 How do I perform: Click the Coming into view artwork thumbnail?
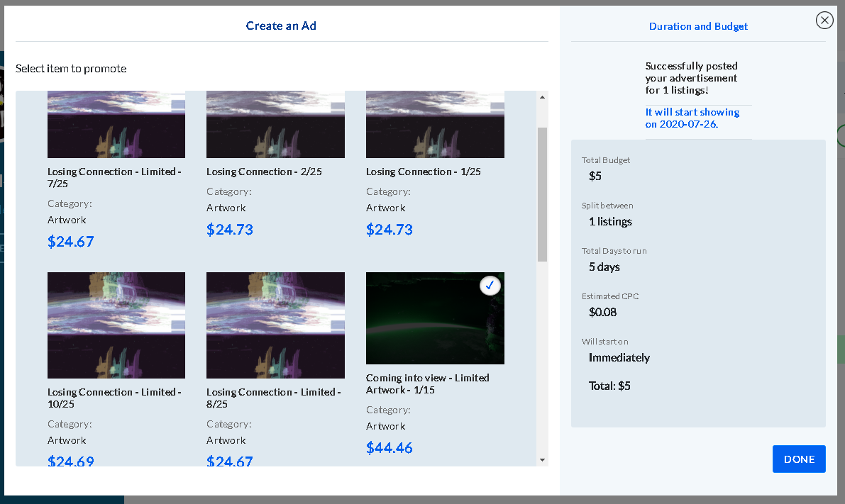(x=435, y=318)
